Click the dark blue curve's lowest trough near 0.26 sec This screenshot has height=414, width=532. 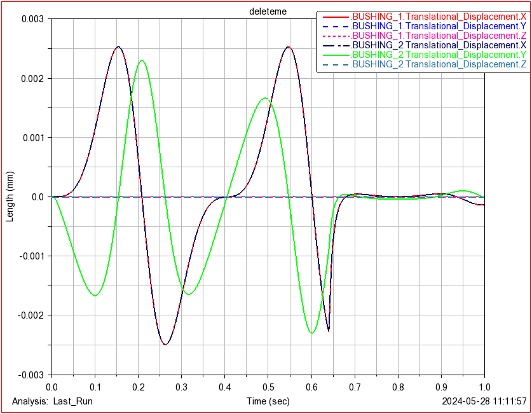tap(165, 345)
